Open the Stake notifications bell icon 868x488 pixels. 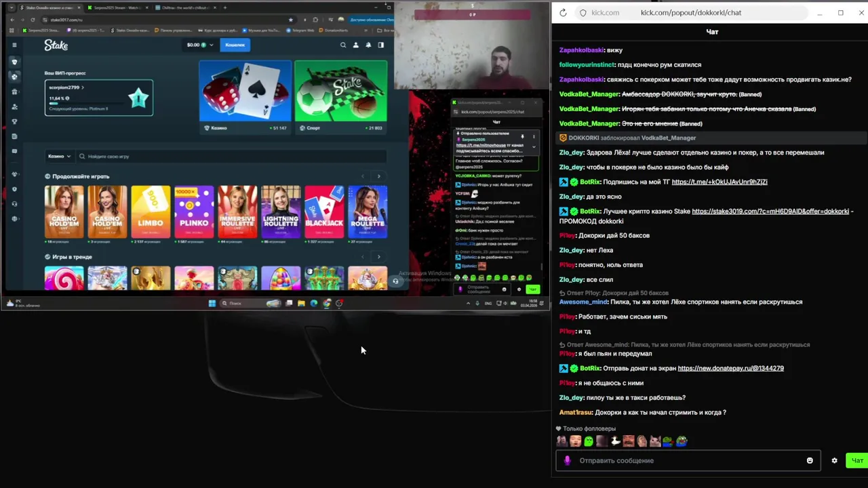click(368, 45)
